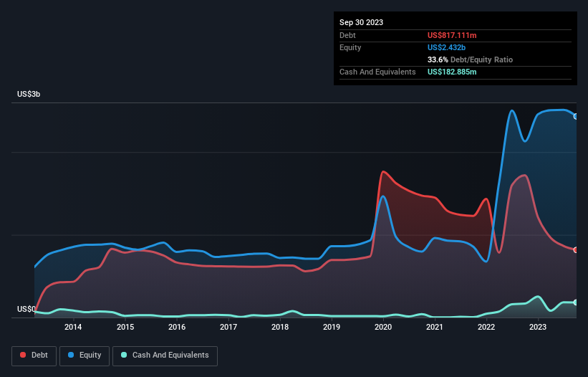Select the 2014 x-axis label
This screenshot has height=377, width=588.
pos(73,327)
